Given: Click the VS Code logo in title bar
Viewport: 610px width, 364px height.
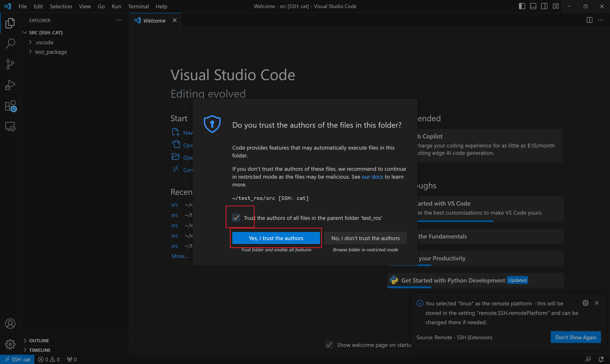Looking at the screenshot, I should click(x=8, y=6).
